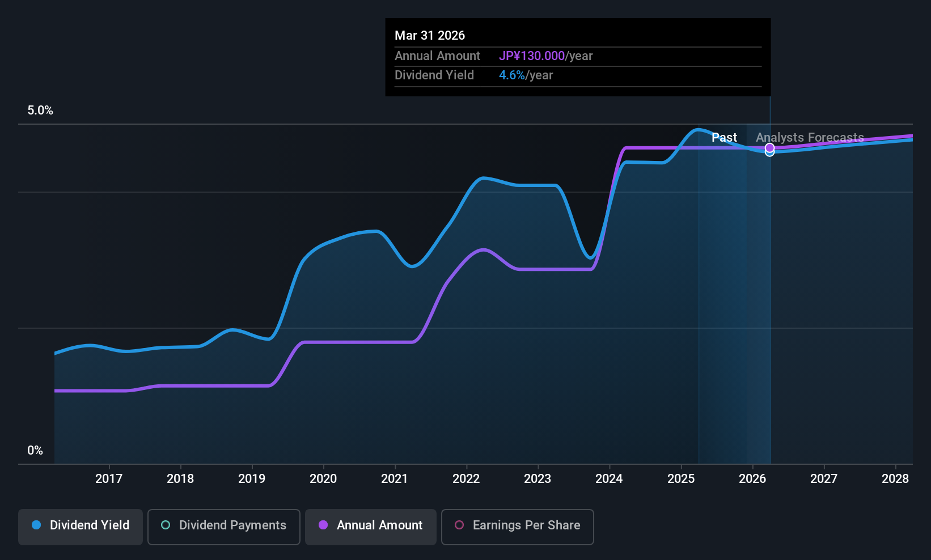Viewport: 931px width, 560px height.
Task: Click the "Past" label on the chart
Action: [x=724, y=138]
